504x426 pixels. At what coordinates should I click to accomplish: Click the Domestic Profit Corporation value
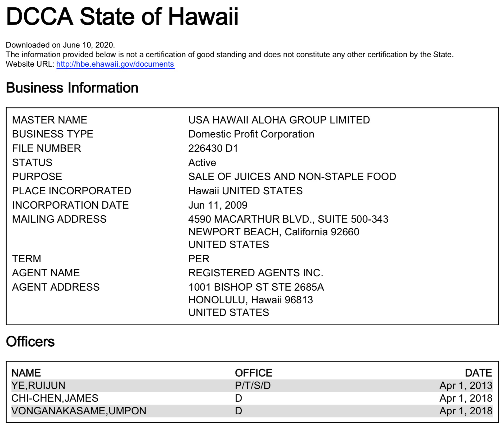pyautogui.click(x=251, y=134)
